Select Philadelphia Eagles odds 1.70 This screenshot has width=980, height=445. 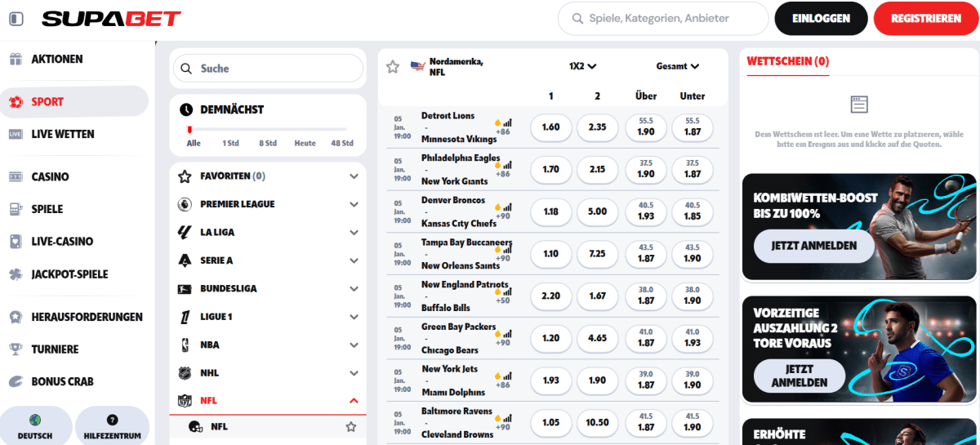click(551, 169)
